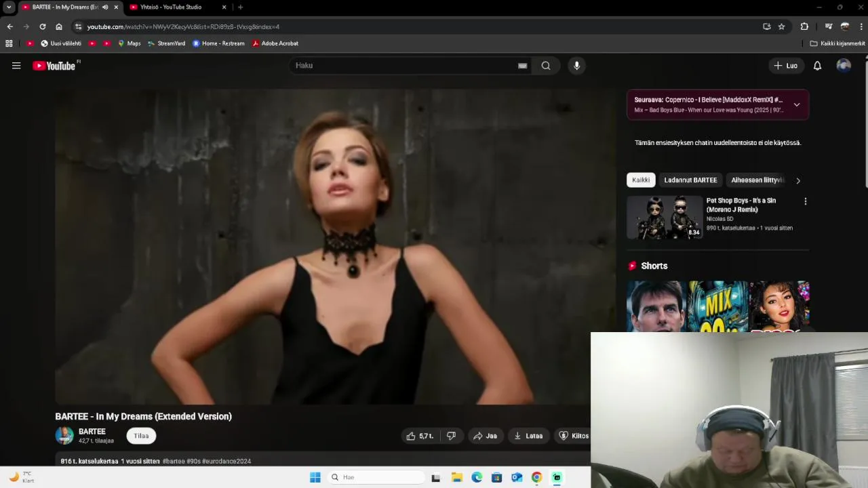Open the media control icon in the Chrome toolbar

(828, 26)
